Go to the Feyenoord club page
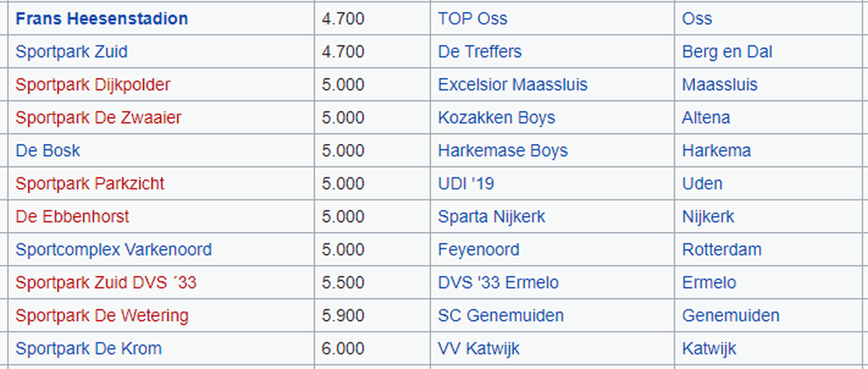The height and width of the screenshot is (369, 868). [479, 250]
